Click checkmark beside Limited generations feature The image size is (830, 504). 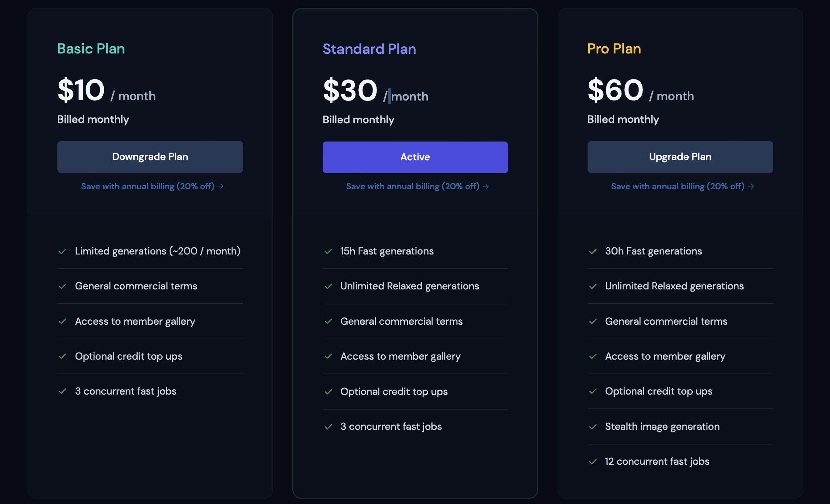tap(62, 251)
